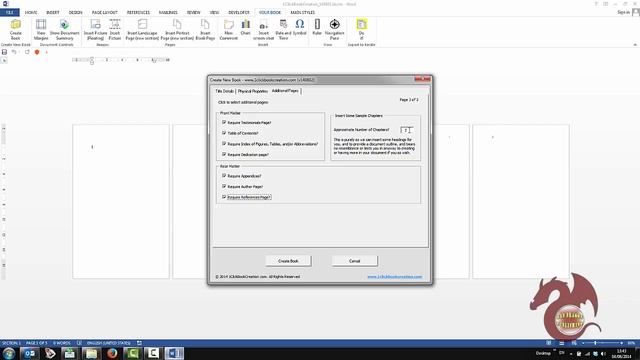Open Firefox from the taskbar

[x=112, y=353]
